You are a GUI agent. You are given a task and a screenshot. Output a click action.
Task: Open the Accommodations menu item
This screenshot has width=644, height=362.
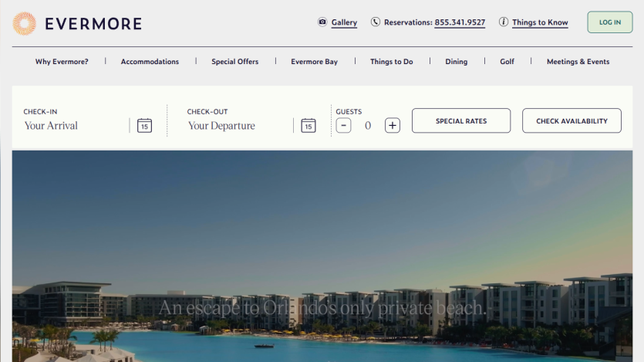click(x=150, y=62)
